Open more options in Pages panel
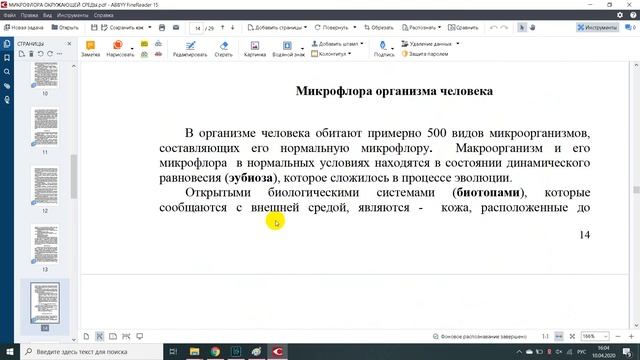The image size is (640, 360). click(60, 54)
